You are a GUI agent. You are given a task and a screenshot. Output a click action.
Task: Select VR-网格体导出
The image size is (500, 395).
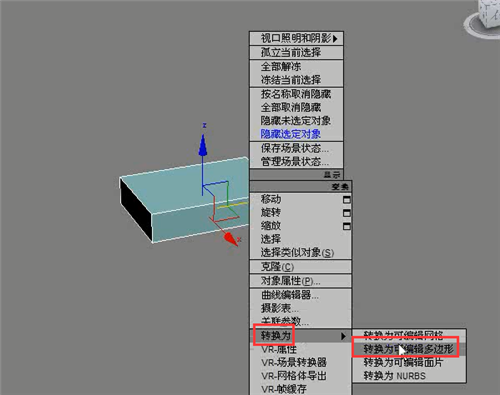301,376
